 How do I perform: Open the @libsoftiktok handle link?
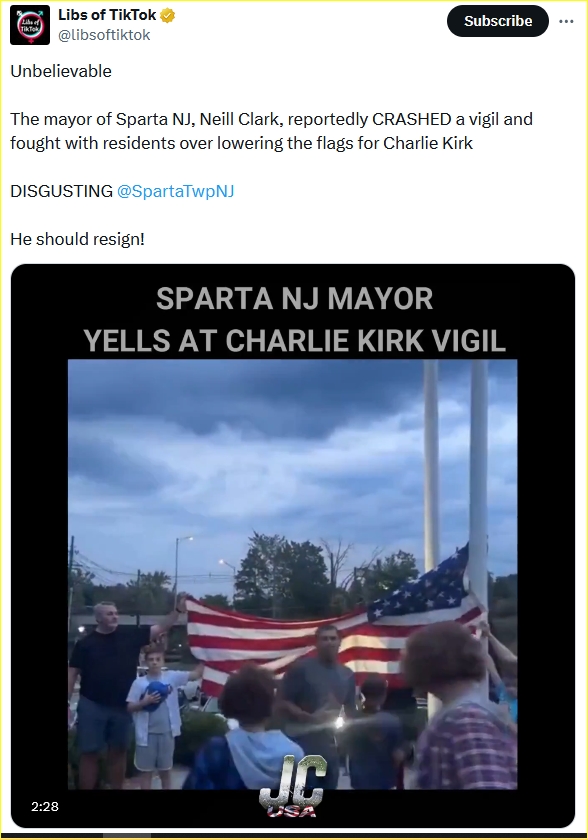[104, 35]
